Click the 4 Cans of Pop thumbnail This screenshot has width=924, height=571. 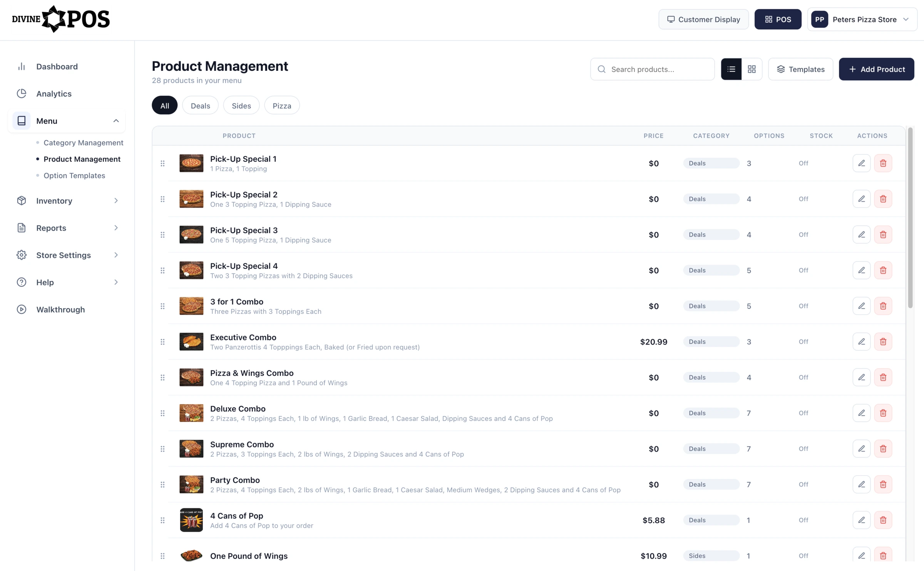coord(191,520)
